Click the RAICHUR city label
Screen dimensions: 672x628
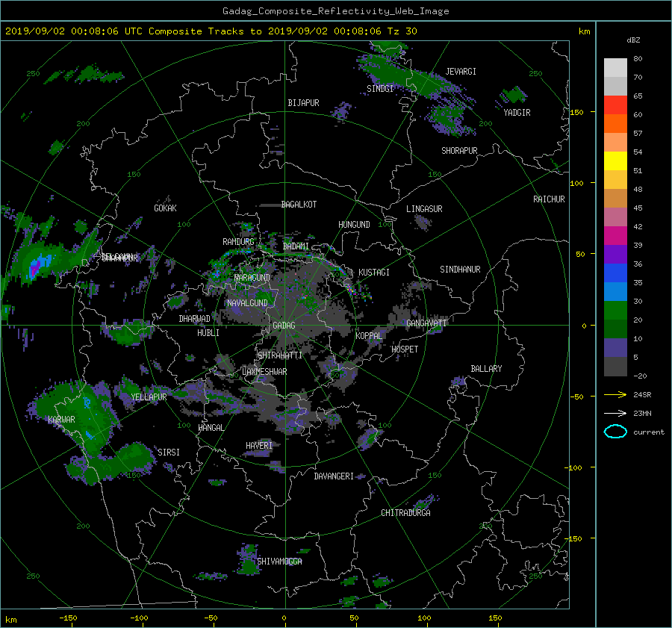click(549, 199)
